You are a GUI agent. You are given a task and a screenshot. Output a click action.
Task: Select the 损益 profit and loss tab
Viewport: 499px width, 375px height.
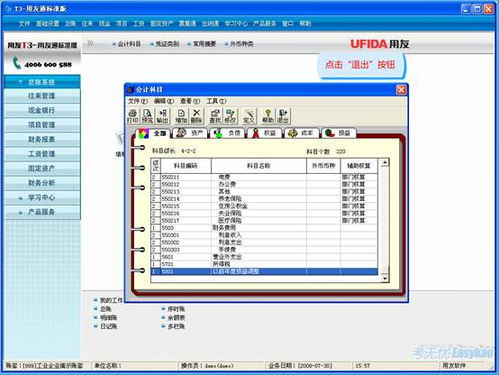pos(337,133)
